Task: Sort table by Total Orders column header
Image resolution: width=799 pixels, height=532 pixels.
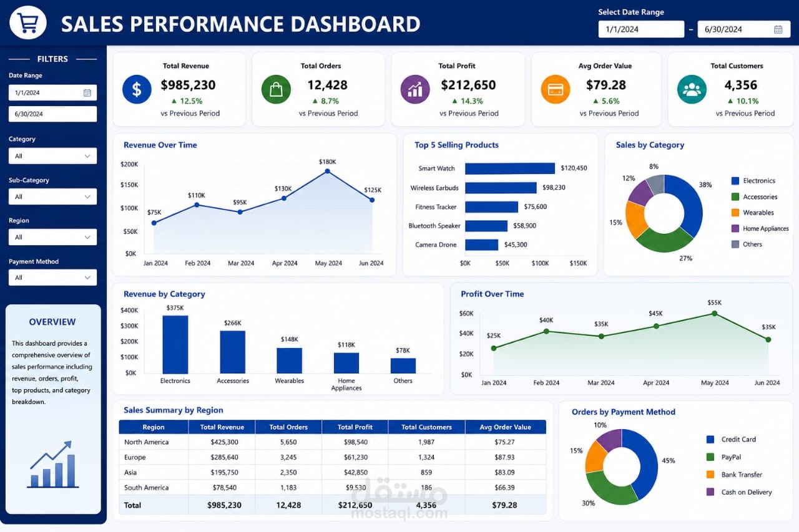Action: coord(288,427)
